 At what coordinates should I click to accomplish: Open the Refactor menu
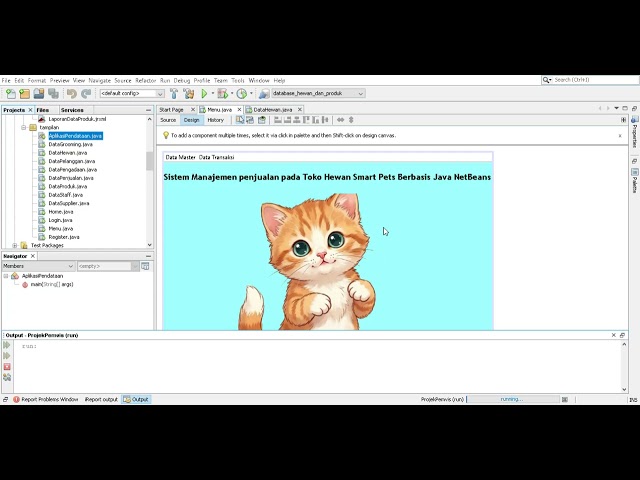point(146,80)
